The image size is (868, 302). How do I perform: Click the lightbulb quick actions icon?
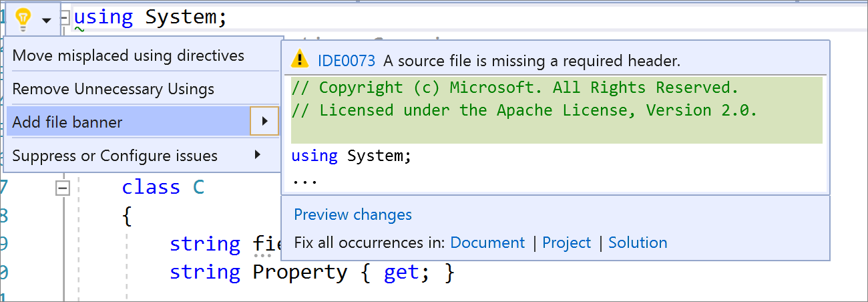click(x=23, y=19)
